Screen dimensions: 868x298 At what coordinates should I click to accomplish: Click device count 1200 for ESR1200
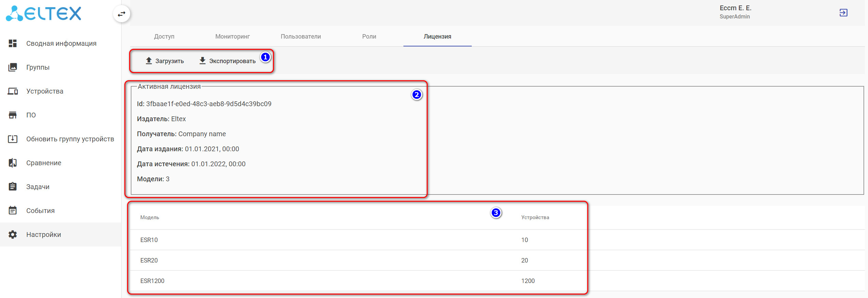coord(528,281)
